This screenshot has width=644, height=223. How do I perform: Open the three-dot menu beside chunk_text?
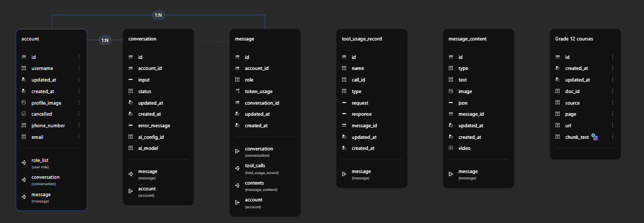pos(612,137)
